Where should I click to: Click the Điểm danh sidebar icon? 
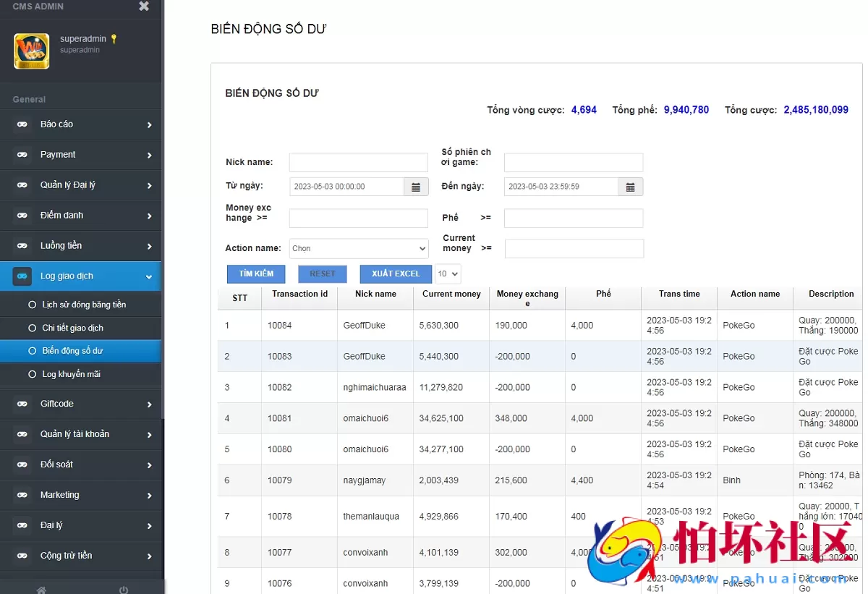pos(22,215)
